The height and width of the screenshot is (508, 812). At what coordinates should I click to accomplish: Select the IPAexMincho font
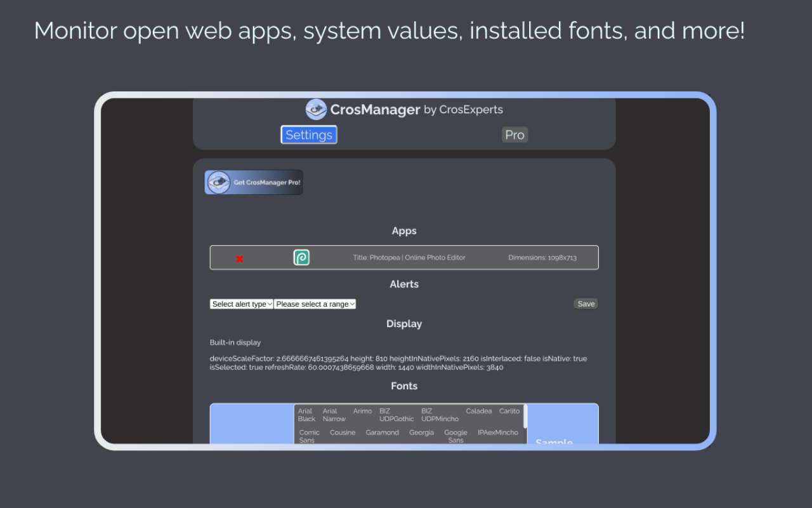pos(498,432)
